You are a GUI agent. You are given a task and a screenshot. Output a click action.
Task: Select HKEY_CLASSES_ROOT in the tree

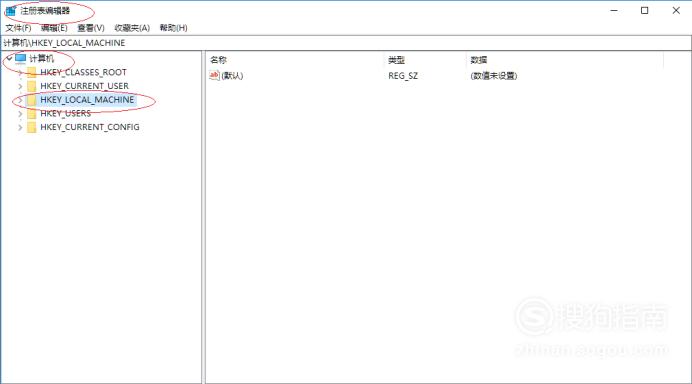(x=83, y=72)
